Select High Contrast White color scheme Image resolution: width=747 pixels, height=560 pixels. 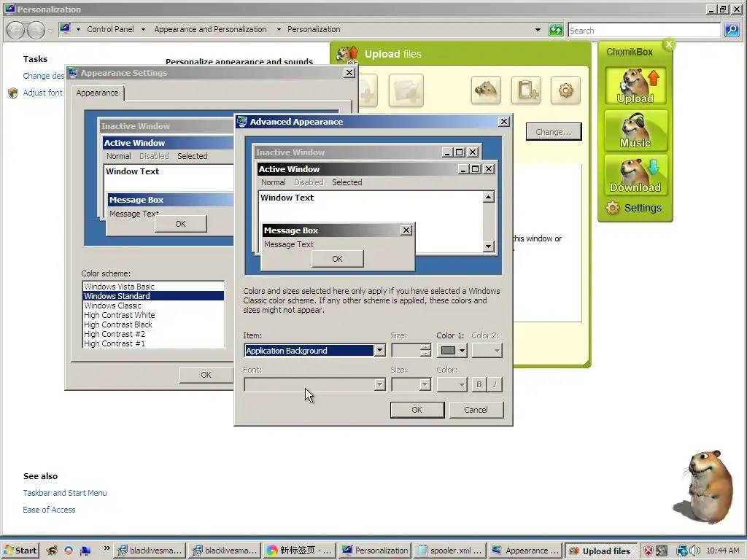(153, 315)
